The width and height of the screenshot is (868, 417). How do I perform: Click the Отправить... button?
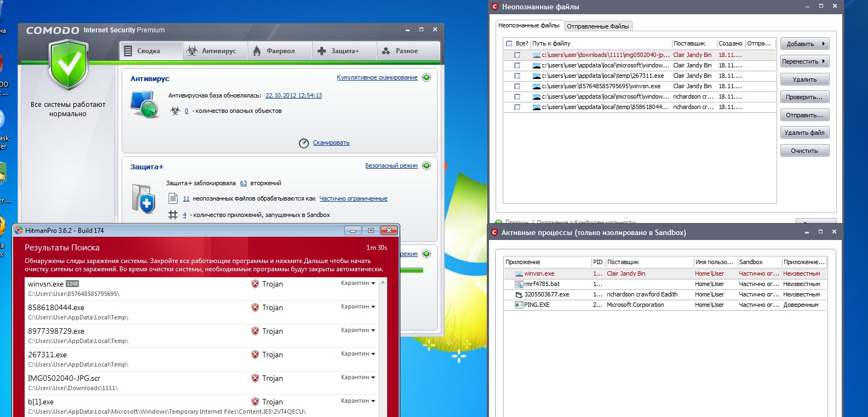pos(804,115)
